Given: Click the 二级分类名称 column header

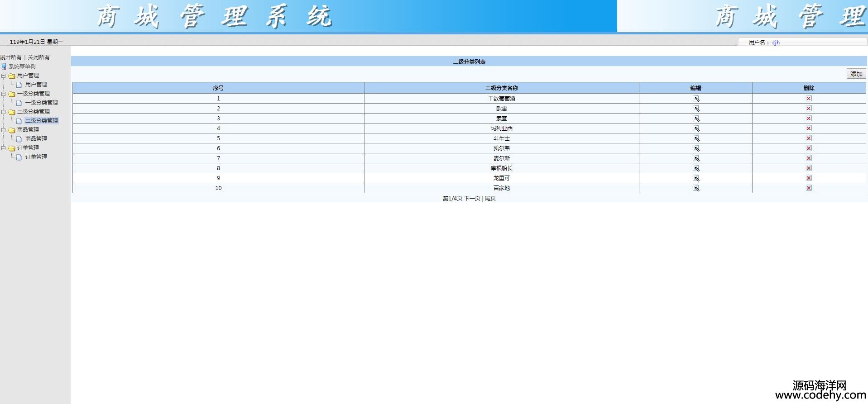Looking at the screenshot, I should click(x=502, y=88).
